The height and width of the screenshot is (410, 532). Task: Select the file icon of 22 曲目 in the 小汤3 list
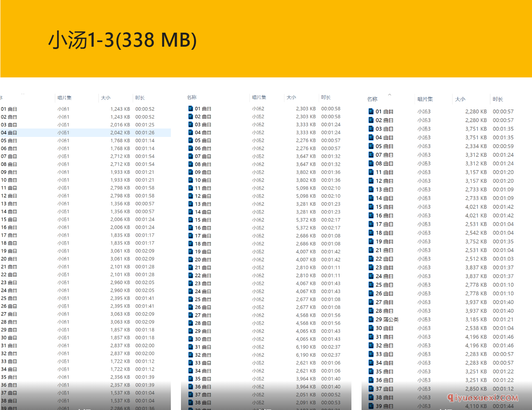tap(371, 259)
